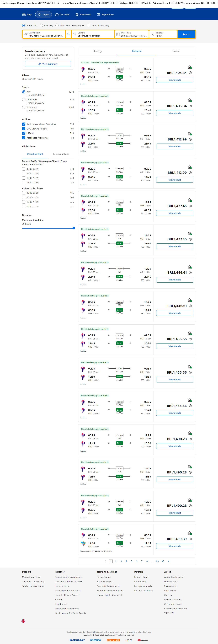Choose the One way trip type
218x644 pixels.
(x=42, y=26)
